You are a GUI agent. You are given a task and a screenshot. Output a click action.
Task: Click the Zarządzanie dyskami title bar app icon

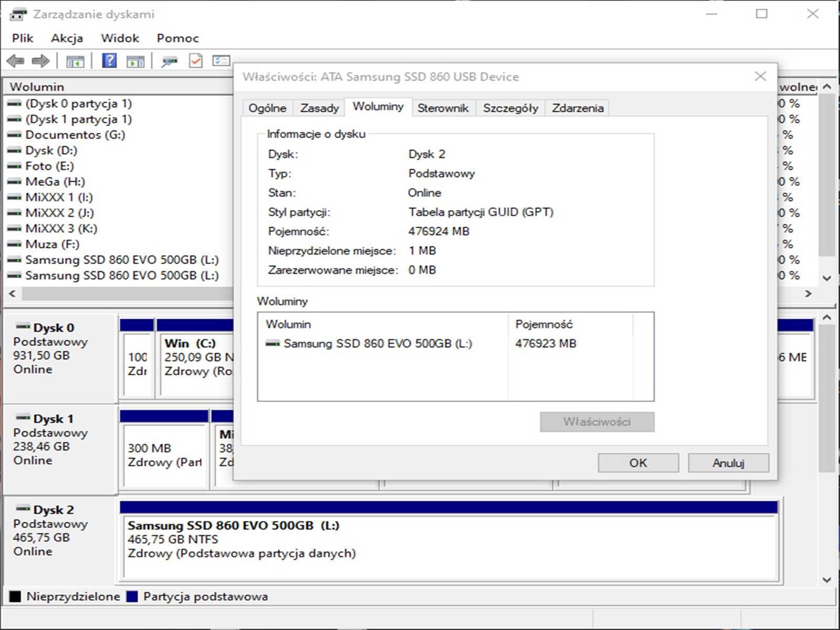coord(18,14)
